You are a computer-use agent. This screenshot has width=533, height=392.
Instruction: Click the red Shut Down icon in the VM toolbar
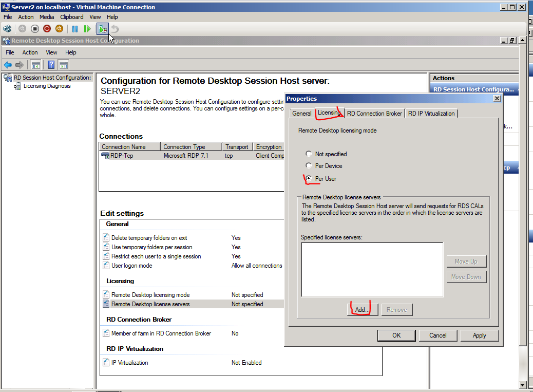tap(47, 29)
